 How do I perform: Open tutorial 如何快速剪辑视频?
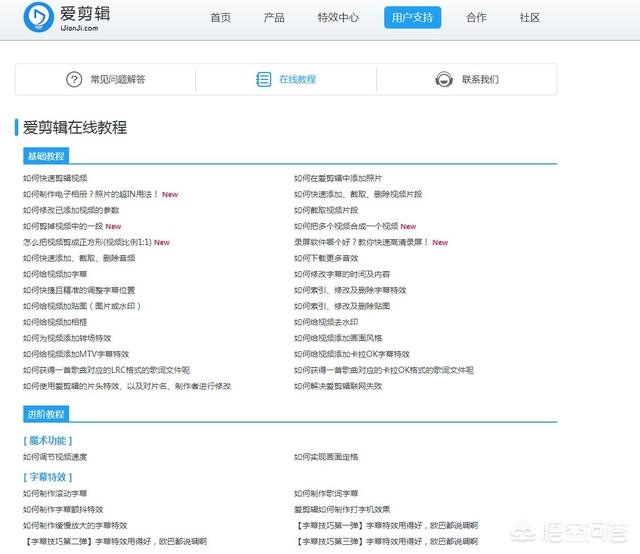coord(55,178)
